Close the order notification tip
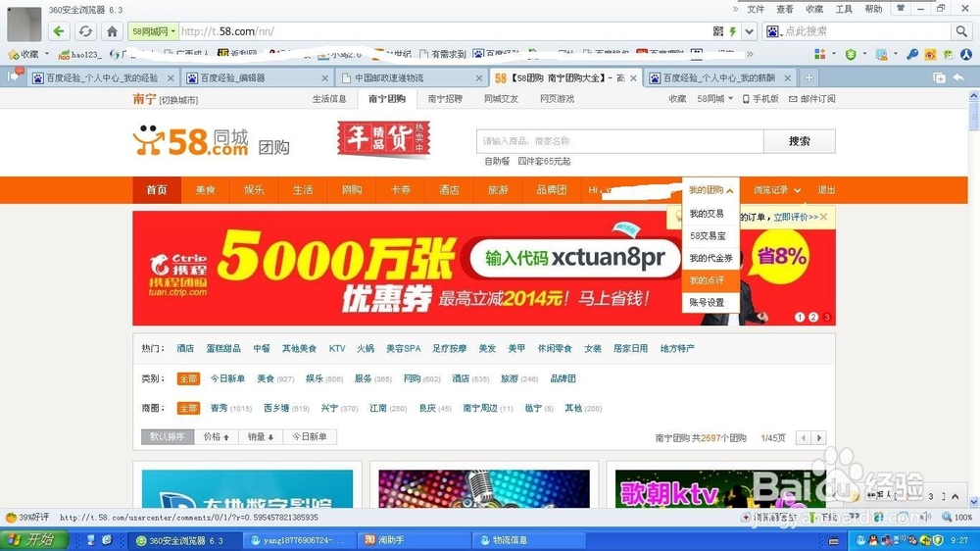980x551 pixels. 824,217
